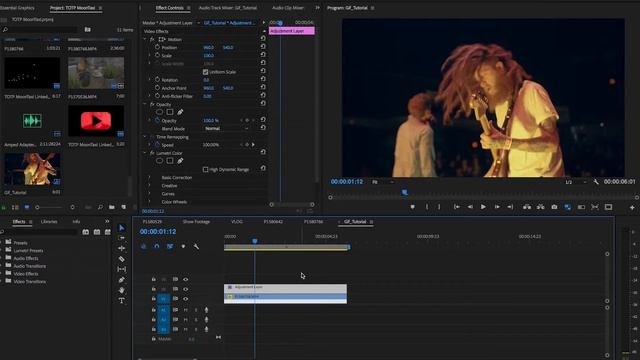This screenshot has height=360, width=640.
Task: Collapse the Motion effect group
Action: (x=145, y=39)
